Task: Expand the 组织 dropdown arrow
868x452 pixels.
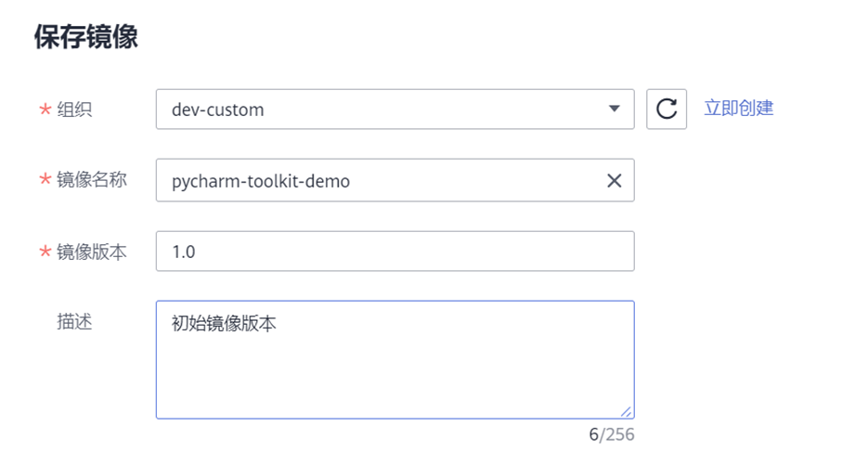Action: click(614, 110)
